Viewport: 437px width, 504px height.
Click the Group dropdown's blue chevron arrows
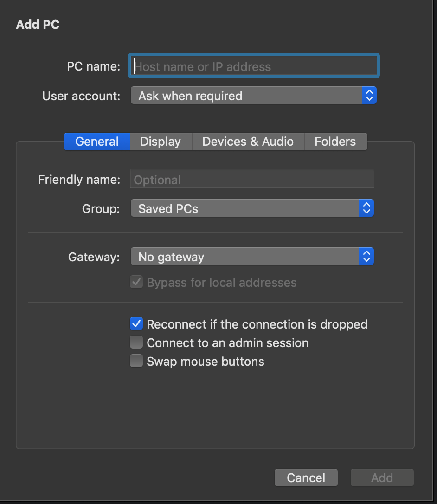tap(366, 208)
